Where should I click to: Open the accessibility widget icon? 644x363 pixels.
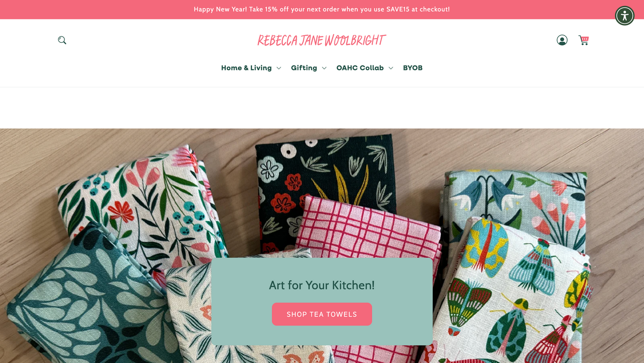(x=625, y=16)
